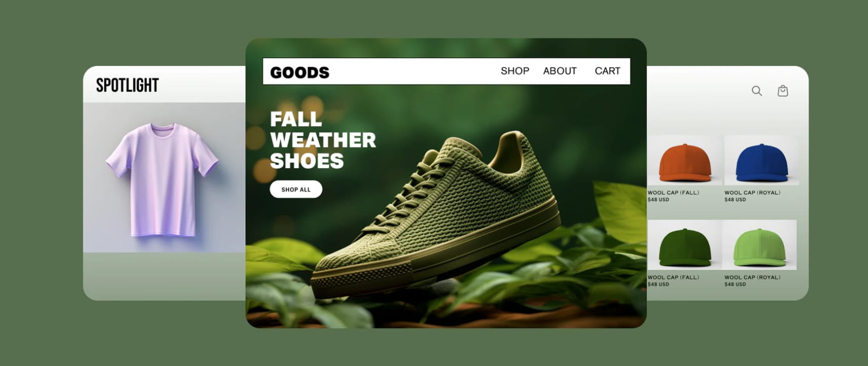Click the green knit sneaker image
Screen dimensions: 868x366
click(436, 215)
